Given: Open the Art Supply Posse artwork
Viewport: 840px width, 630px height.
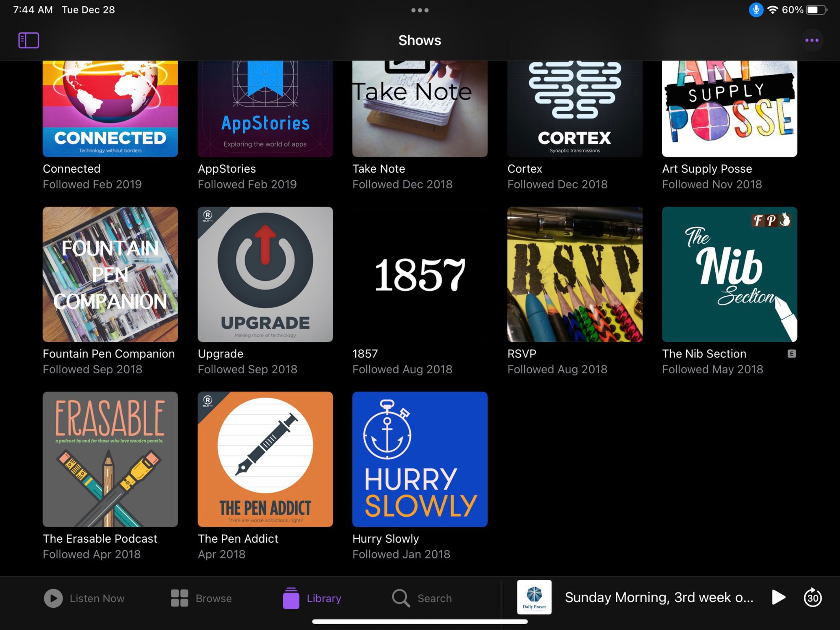Looking at the screenshot, I should click(x=730, y=109).
